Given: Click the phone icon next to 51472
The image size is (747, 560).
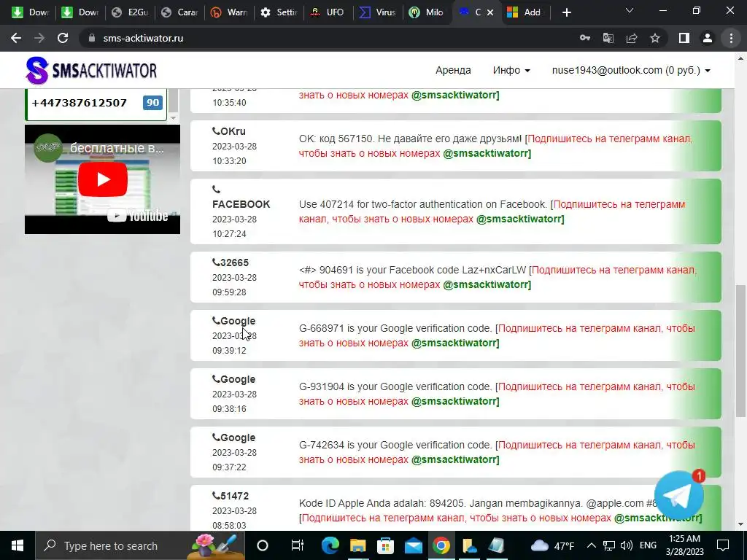Looking at the screenshot, I should coord(216,496).
